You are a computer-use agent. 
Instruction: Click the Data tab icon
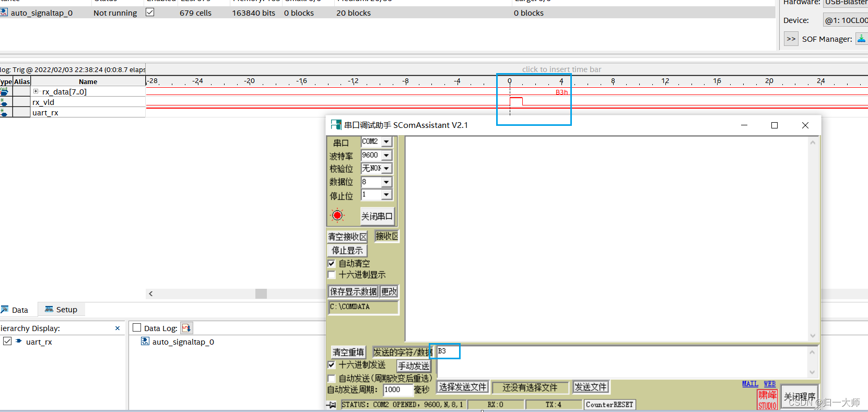(5, 310)
